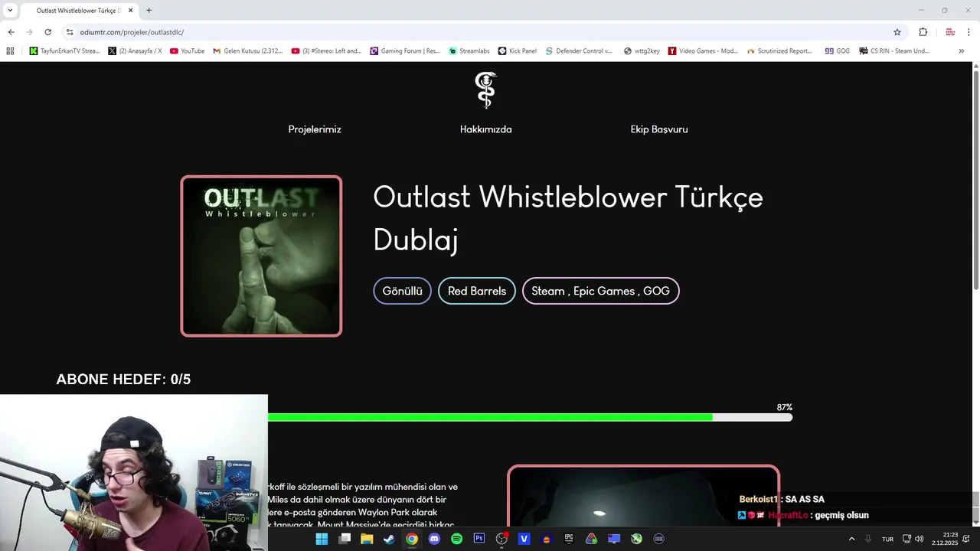Open Epic Games Launcher from the taskbar

[569, 539]
